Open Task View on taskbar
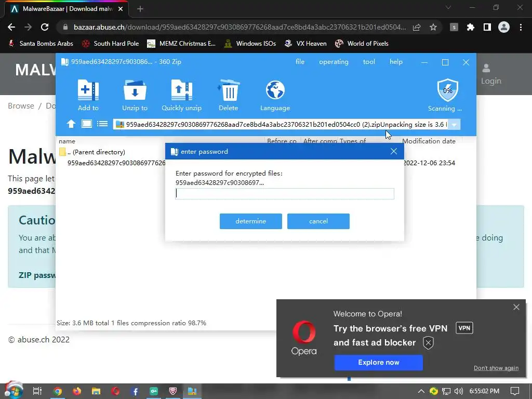This screenshot has height=399, width=532. click(37, 391)
